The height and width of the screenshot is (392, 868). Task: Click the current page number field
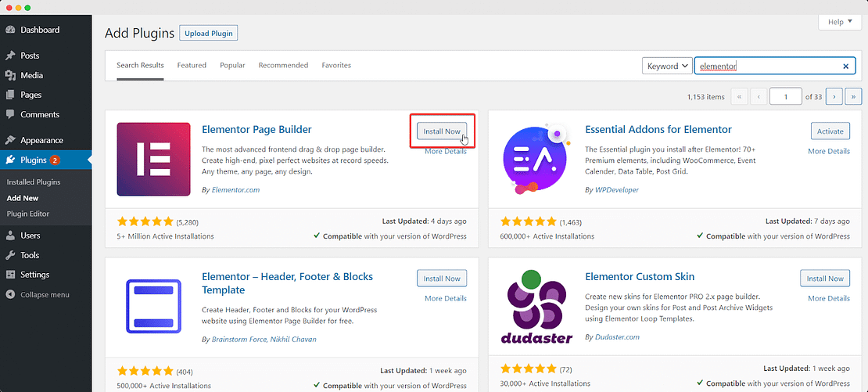point(786,96)
